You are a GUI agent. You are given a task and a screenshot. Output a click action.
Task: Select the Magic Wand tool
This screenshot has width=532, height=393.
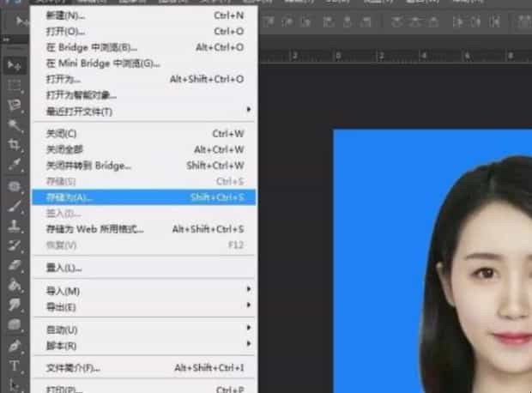[15, 125]
